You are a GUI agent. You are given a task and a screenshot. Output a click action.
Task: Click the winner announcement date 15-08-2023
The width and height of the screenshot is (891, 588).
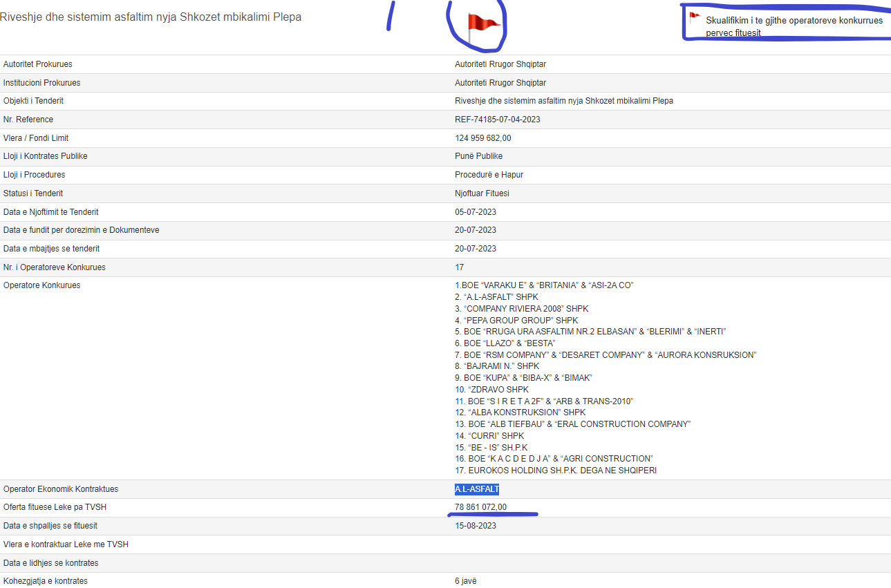475,526
